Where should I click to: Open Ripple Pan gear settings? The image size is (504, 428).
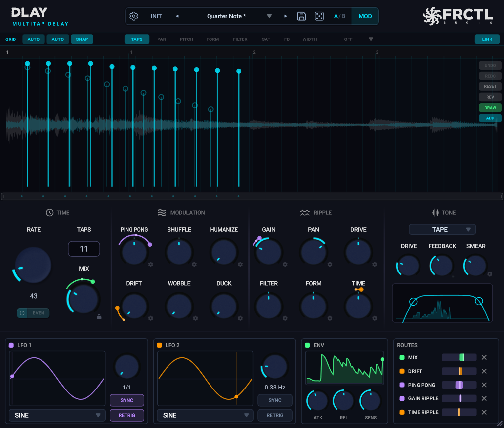point(330,264)
